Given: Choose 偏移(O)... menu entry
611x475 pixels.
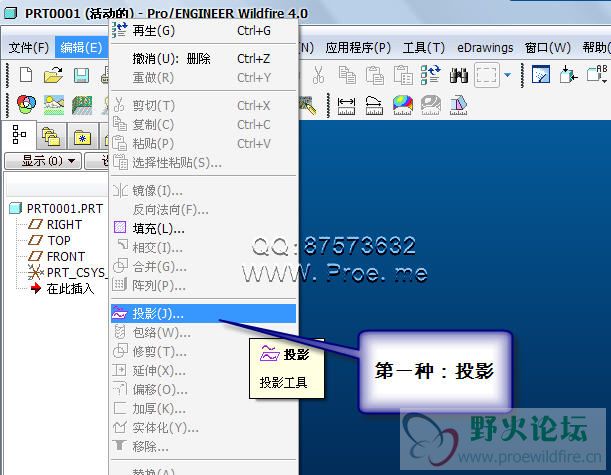Looking at the screenshot, I should pos(203,390).
